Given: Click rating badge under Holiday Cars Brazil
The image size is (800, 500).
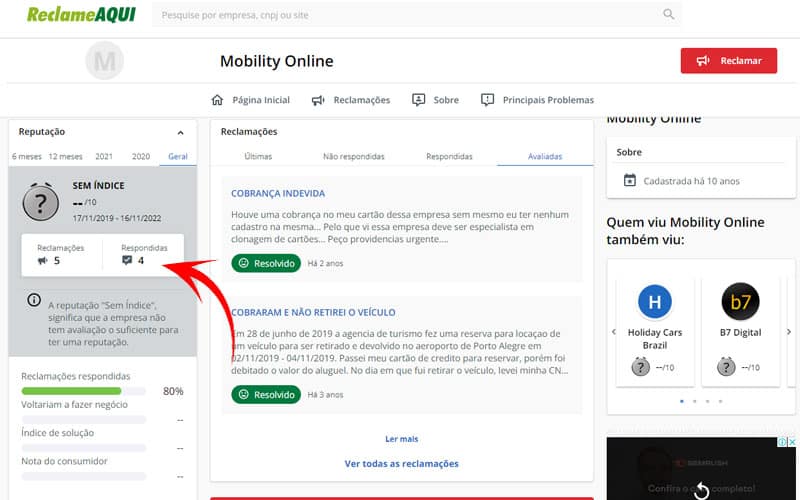Looking at the screenshot, I should (641, 366).
